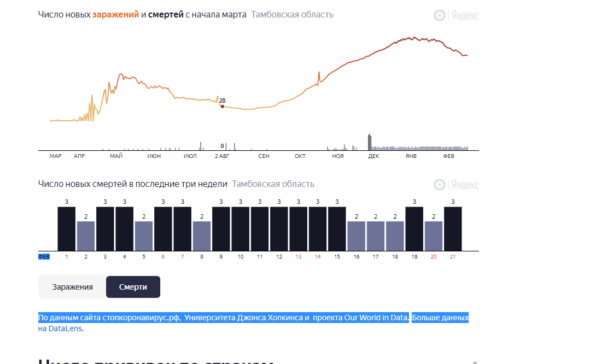Click the bold word смертей in the chart title
Viewport: 613px width, 364px height.
(166, 14)
